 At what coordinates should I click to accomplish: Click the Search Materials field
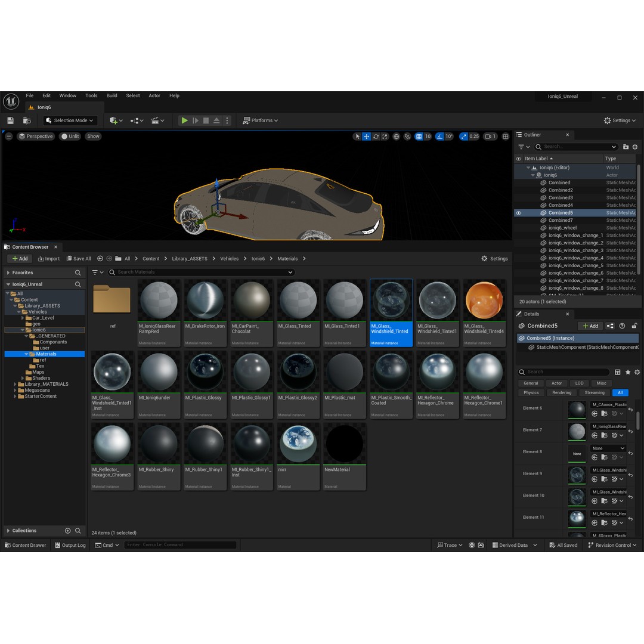(202, 273)
